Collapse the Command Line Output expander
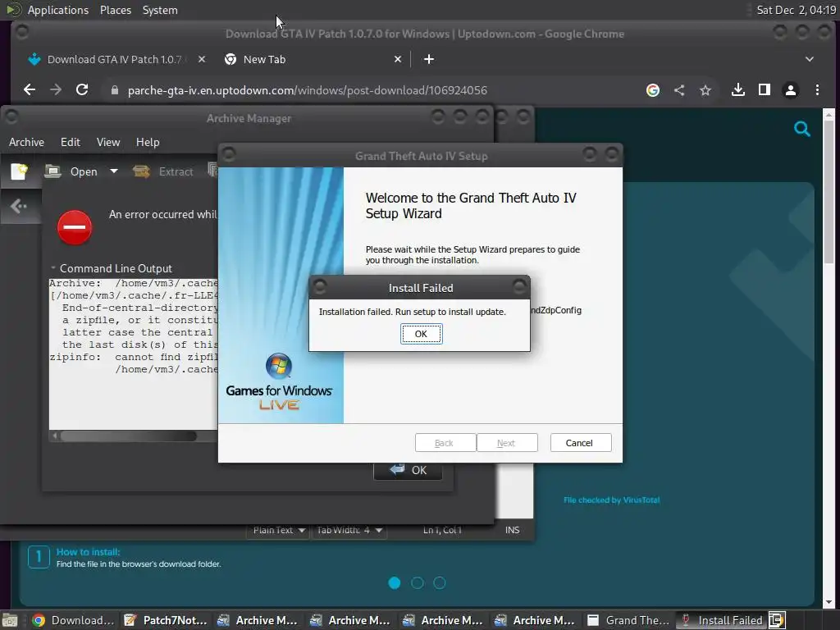Viewport: 840px width, 630px height. pyautogui.click(x=53, y=268)
